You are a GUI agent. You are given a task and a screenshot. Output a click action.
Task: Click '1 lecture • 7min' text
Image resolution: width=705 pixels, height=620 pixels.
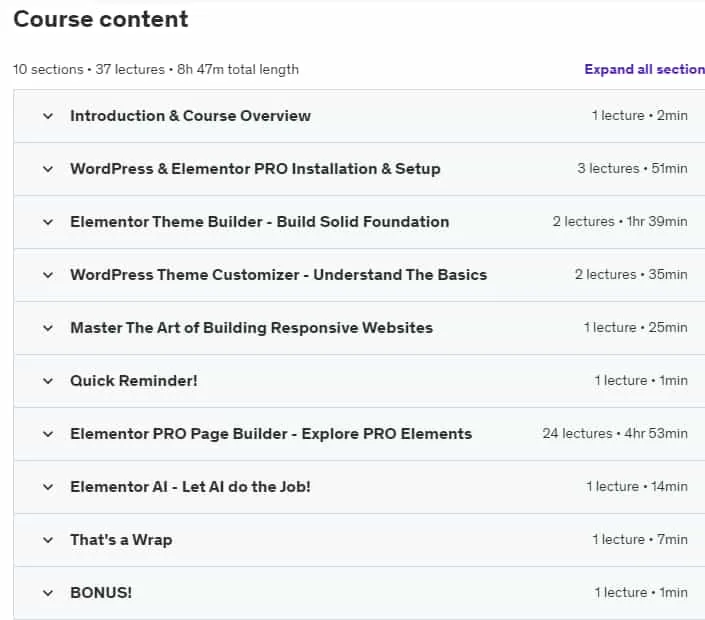639,540
